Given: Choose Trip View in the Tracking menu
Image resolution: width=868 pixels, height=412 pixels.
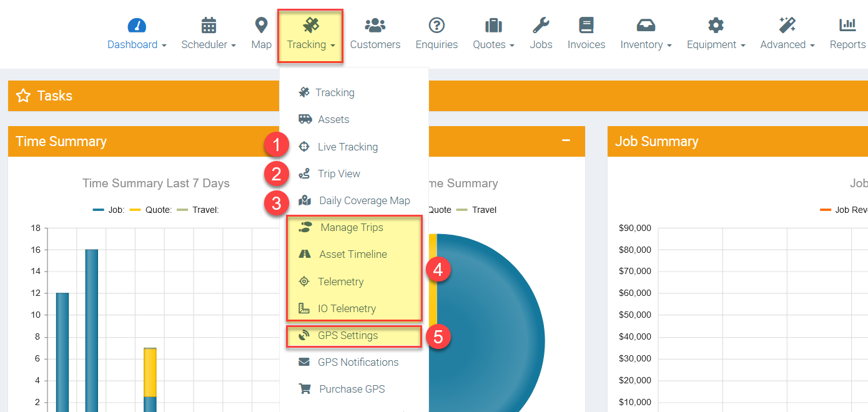Looking at the screenshot, I should coord(338,174).
